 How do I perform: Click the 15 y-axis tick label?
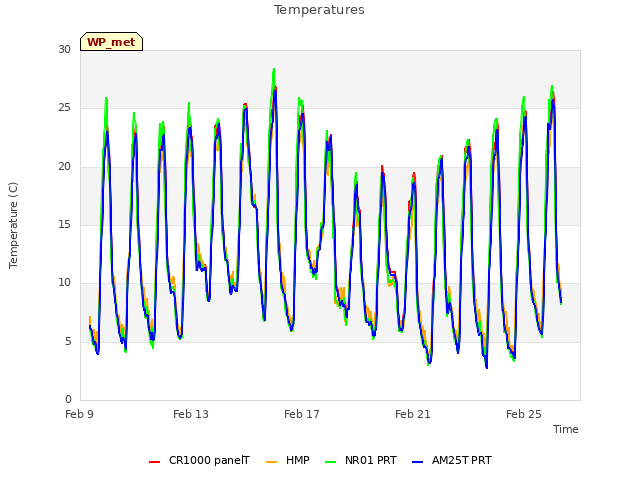(x=64, y=224)
